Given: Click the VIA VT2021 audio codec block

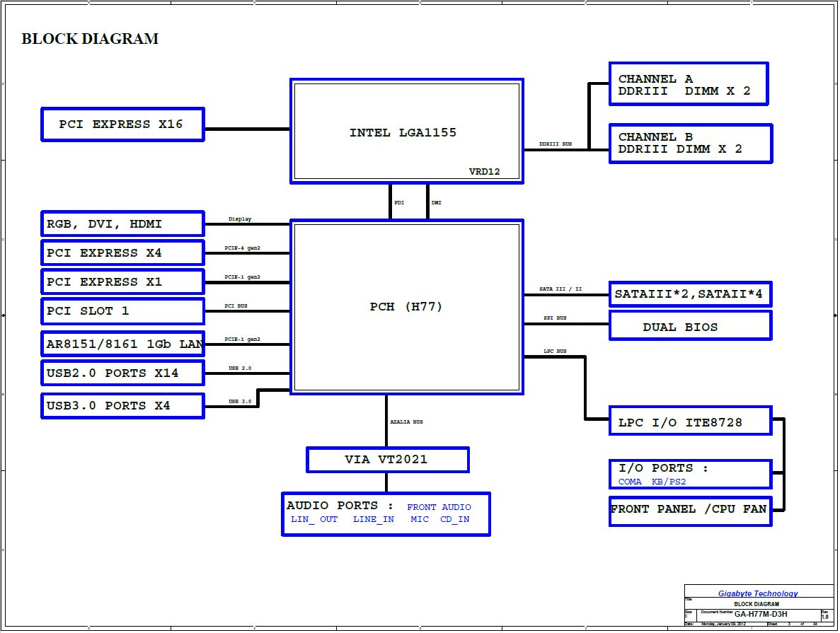Looking at the screenshot, I should pyautogui.click(x=387, y=460).
